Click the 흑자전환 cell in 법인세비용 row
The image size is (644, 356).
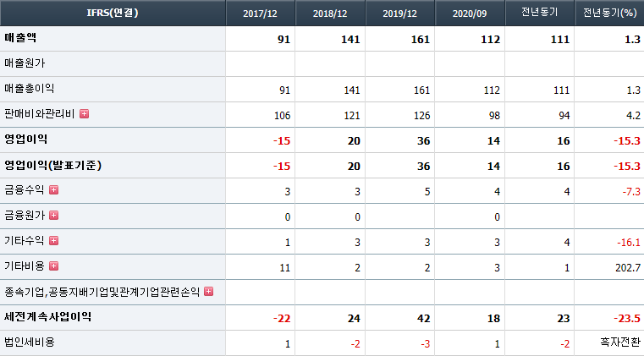620,342
